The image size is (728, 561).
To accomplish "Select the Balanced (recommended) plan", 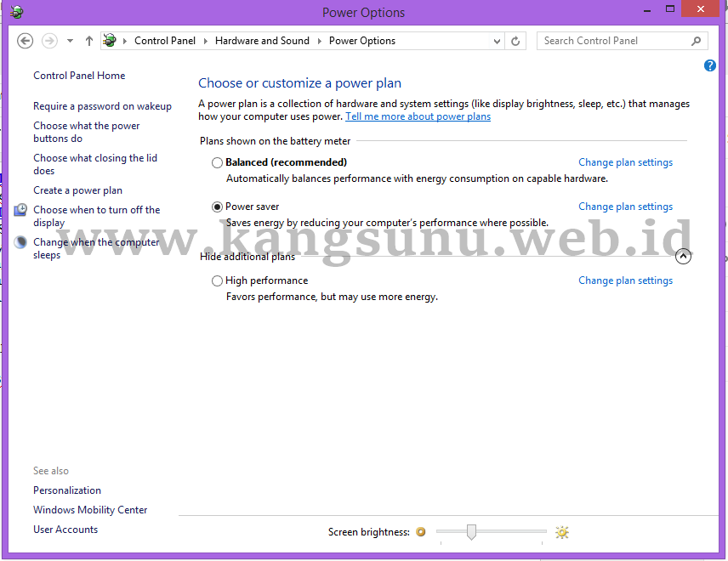I will click(x=217, y=163).
